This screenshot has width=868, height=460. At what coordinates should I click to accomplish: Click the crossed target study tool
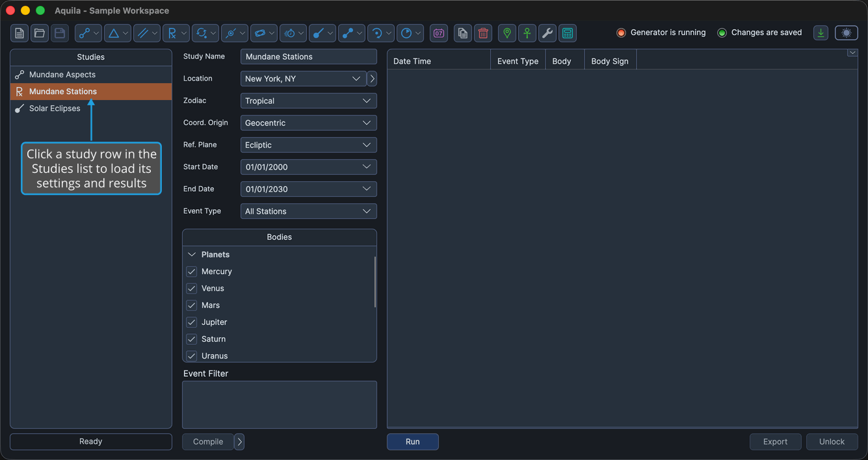(x=235, y=33)
